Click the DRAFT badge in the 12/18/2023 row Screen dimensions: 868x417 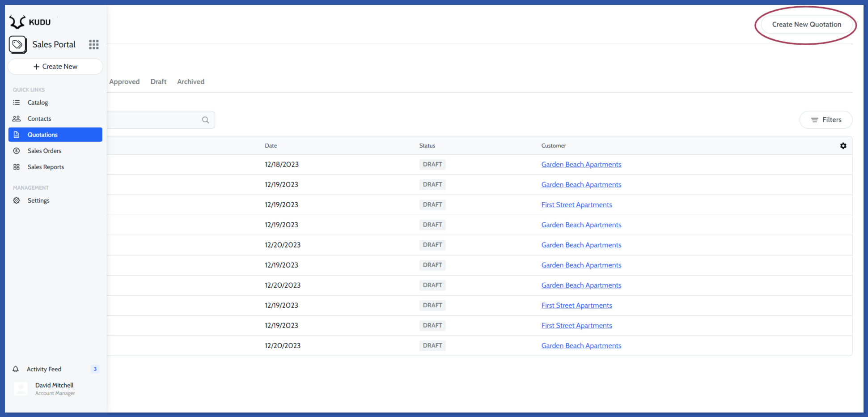pyautogui.click(x=432, y=165)
